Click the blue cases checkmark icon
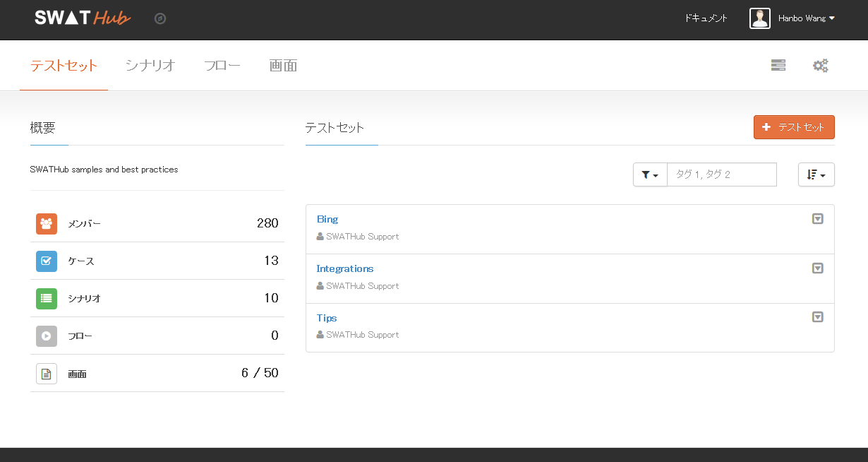 [x=47, y=261]
